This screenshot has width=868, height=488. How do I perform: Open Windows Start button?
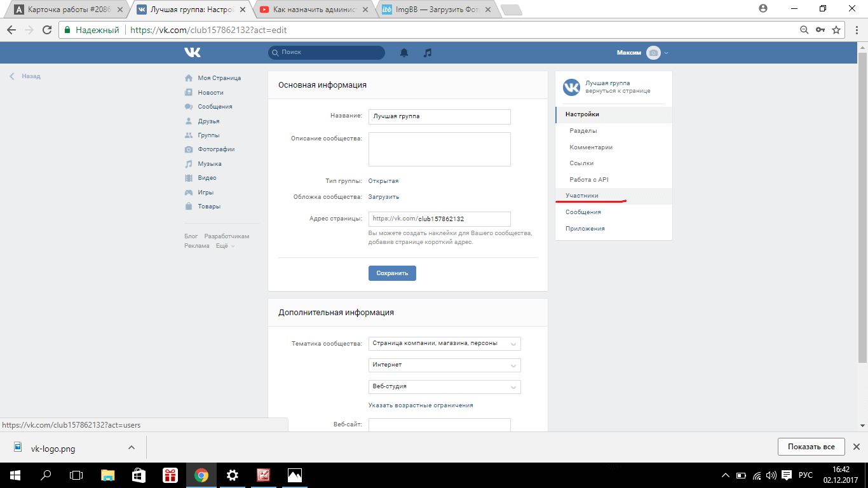coord(15,475)
